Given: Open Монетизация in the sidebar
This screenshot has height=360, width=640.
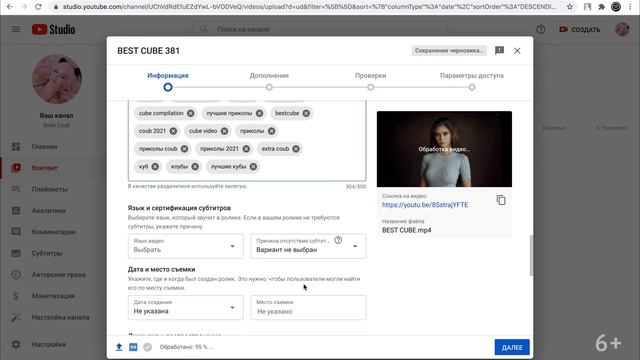Looking at the screenshot, I should pos(53,296).
